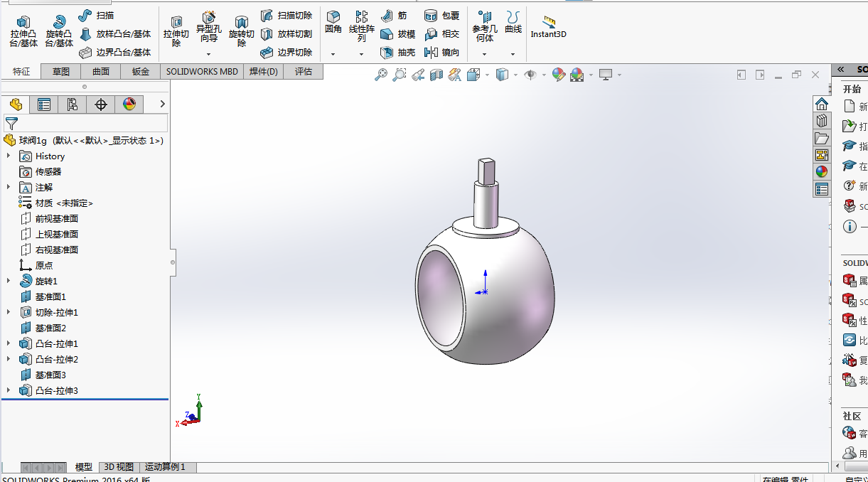The image size is (868, 482).
Task: Pick the 边界凸台/基体 boundary boss tool
Action: (x=115, y=52)
